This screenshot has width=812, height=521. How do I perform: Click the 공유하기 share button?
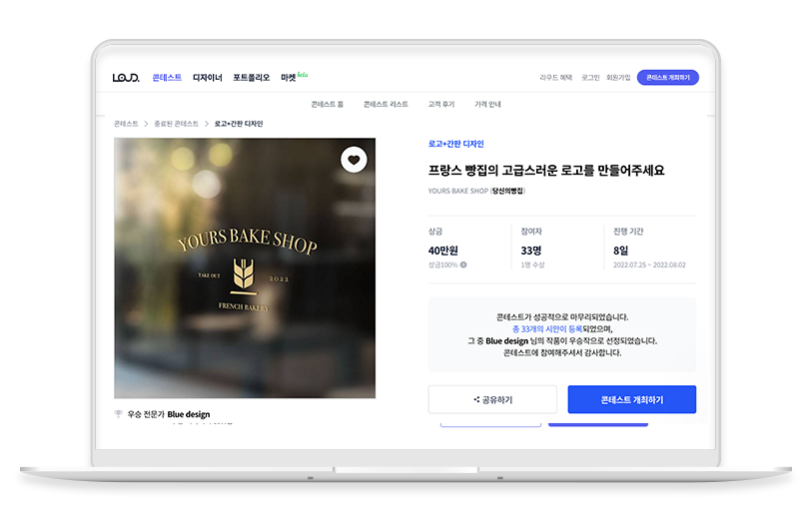click(x=492, y=399)
